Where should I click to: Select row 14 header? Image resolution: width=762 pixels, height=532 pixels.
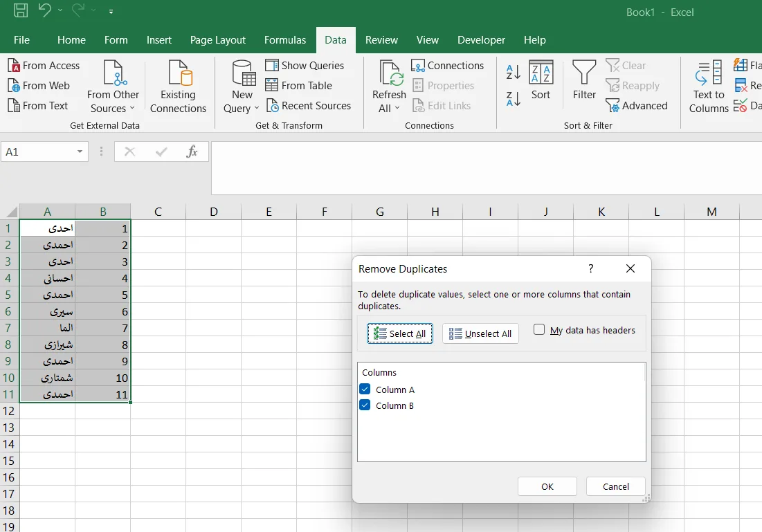[x=9, y=444]
